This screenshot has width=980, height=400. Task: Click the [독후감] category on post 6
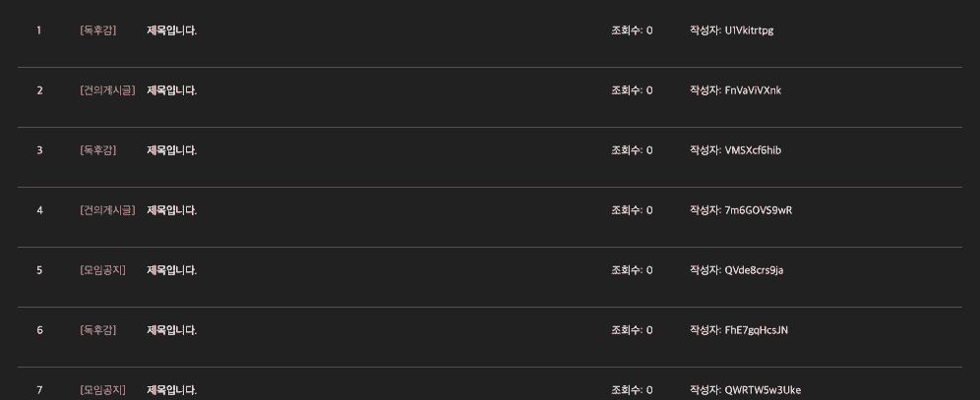(x=97, y=330)
